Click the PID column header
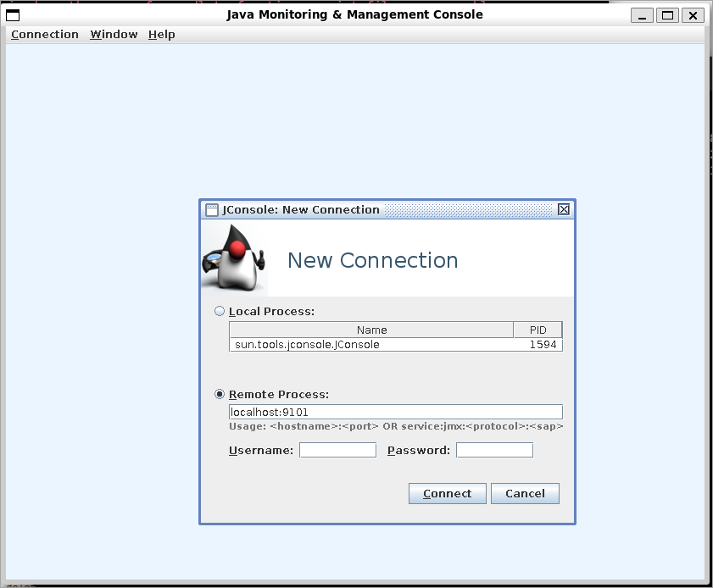The width and height of the screenshot is (713, 588). coord(538,330)
